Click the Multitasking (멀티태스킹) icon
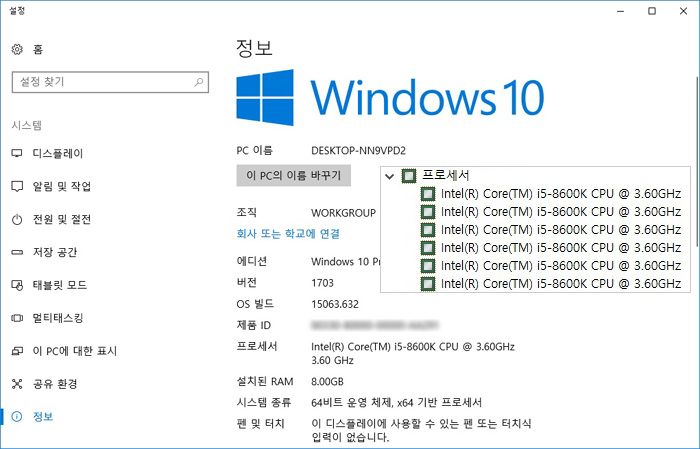Viewport: 700px width, 449px height. tap(17, 318)
